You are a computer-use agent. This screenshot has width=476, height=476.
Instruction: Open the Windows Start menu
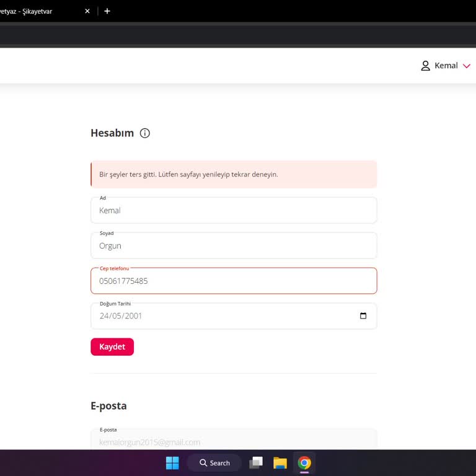pyautogui.click(x=172, y=463)
